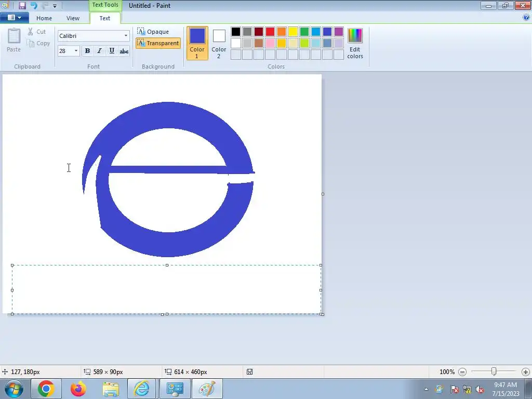Open Paint Help question mark icon
Viewport: 532px width, 399px height.
coord(526,17)
